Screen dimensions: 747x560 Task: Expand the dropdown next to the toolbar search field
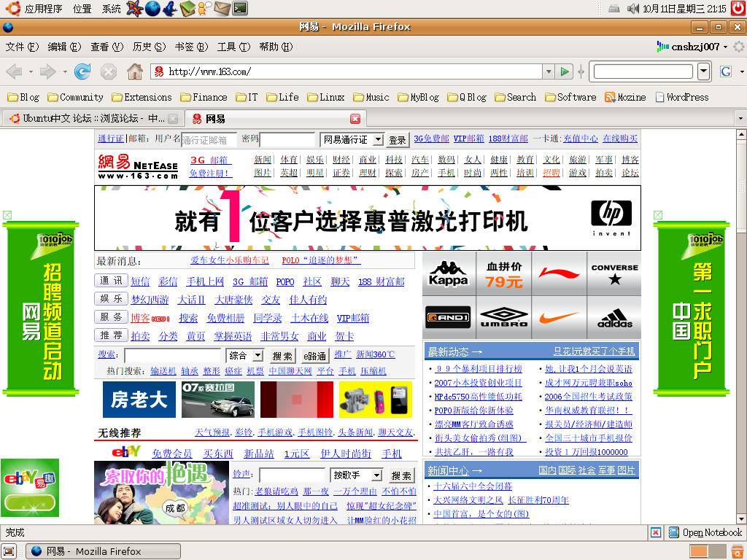(703, 72)
